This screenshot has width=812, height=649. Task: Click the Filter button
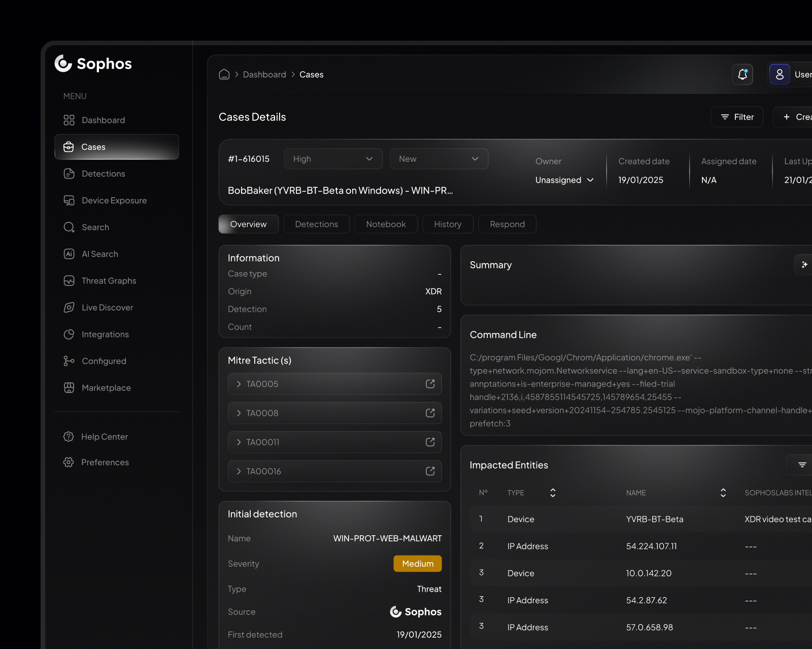[x=737, y=117]
